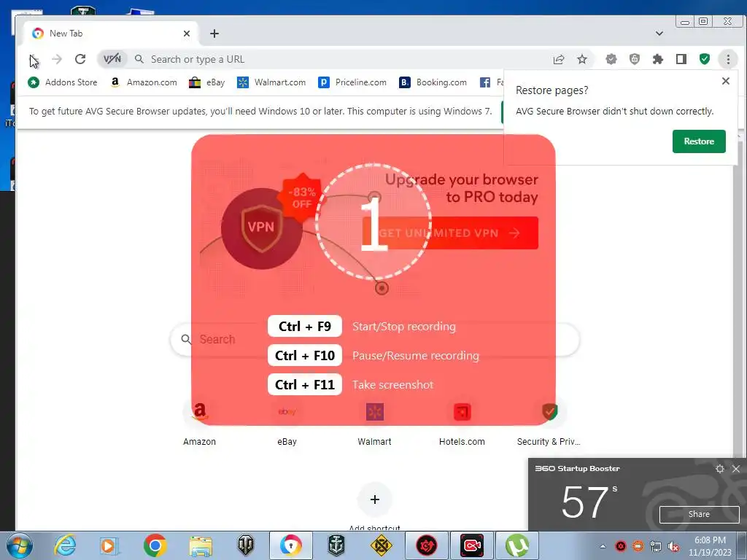Add a new shortcut

coord(374,499)
